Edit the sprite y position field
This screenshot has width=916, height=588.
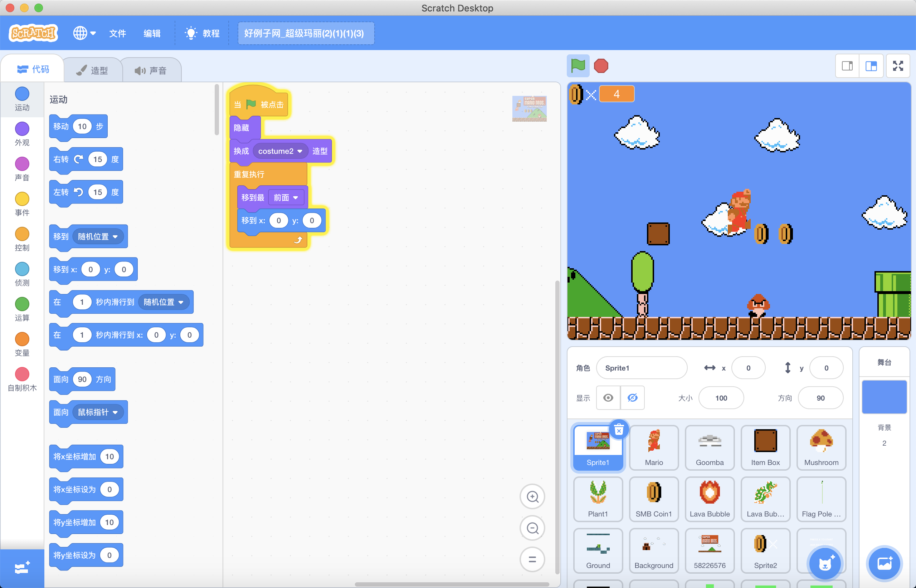pyautogui.click(x=826, y=368)
